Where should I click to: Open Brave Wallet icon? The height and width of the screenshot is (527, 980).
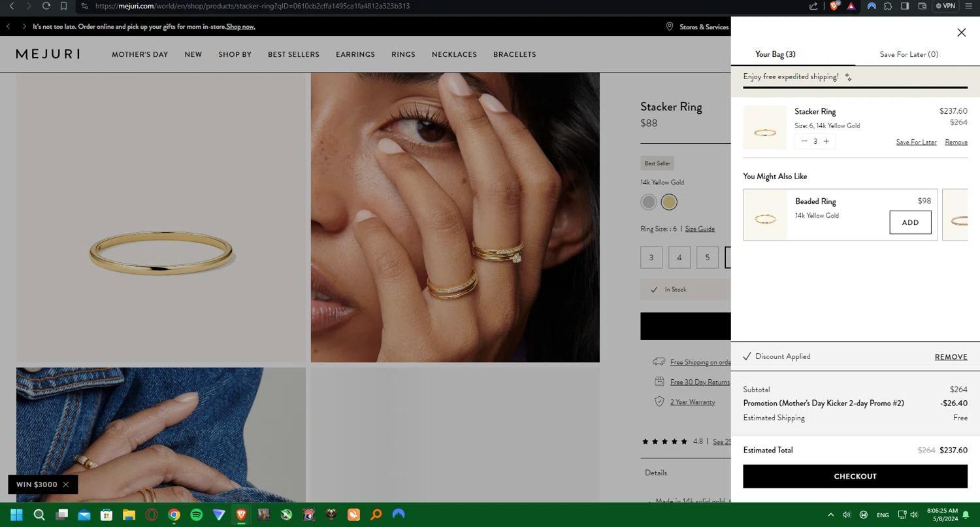click(923, 6)
